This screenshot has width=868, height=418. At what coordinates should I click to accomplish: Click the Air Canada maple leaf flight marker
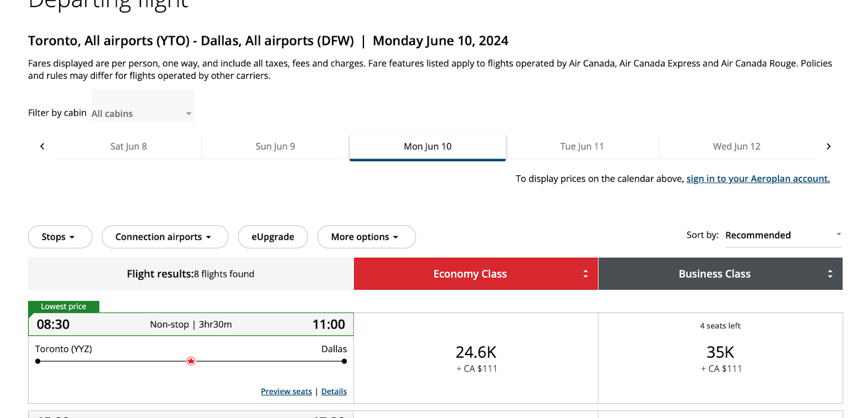191,361
